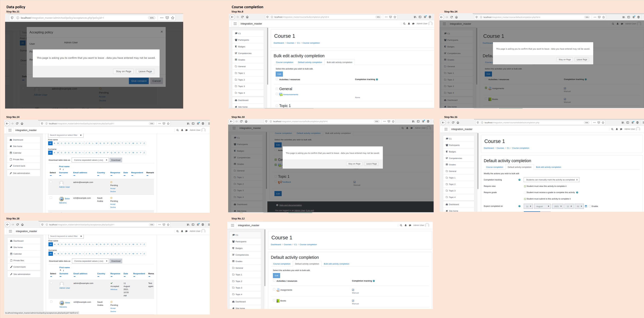Open the notifications bell in Step No.8 header
The height and width of the screenshot is (318, 644).
pos(409,24)
